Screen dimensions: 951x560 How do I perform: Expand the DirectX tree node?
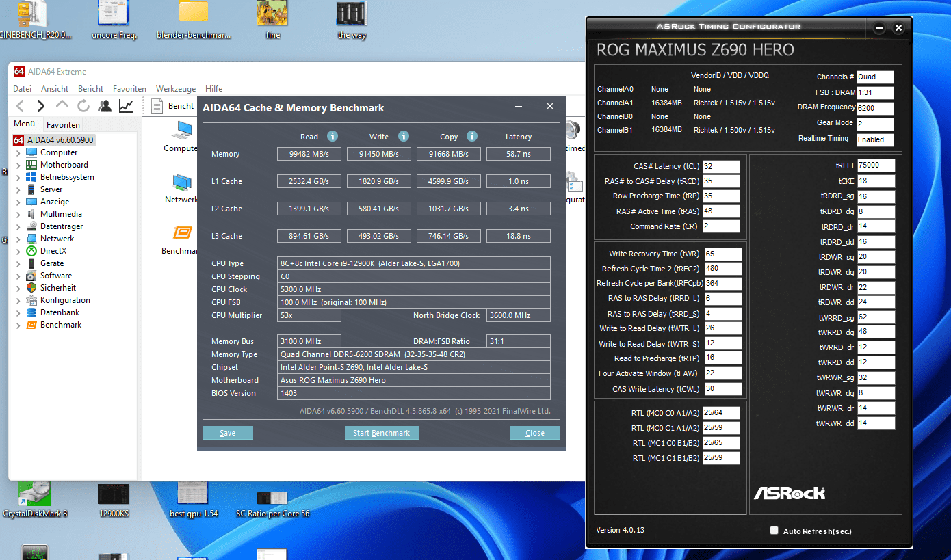(x=18, y=252)
